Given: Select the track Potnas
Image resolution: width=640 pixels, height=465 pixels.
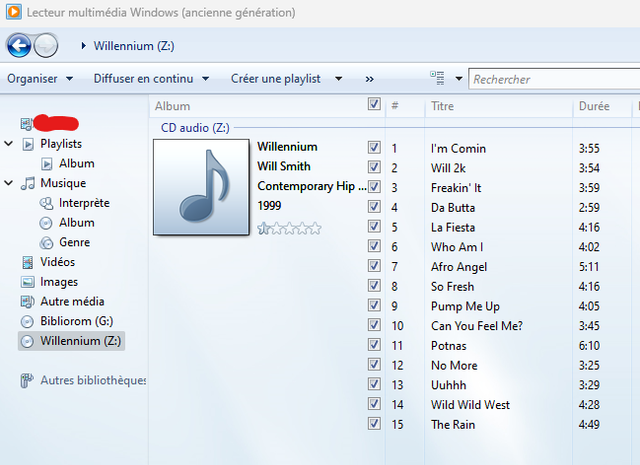Looking at the screenshot, I should [x=449, y=346].
